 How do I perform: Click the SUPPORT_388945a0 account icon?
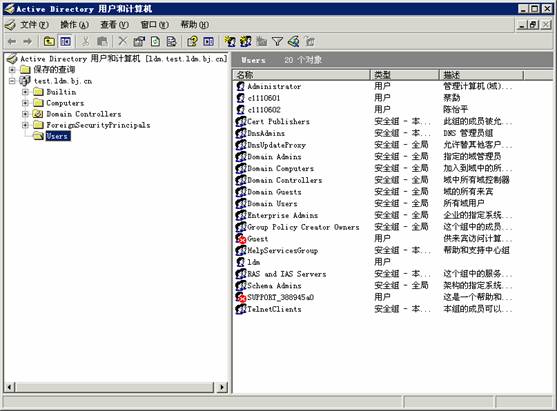pyautogui.click(x=240, y=297)
